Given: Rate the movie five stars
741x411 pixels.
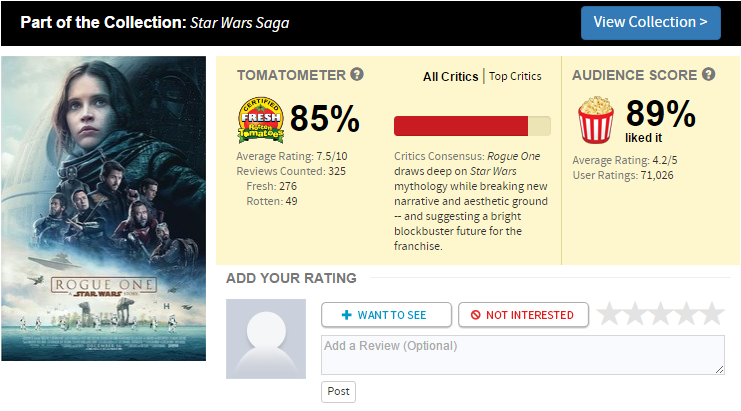Looking at the screenshot, I should coord(712,314).
